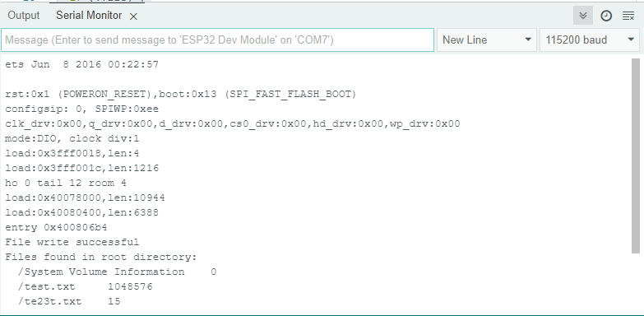Click the 'load:0x3fff0018,len:4' line

tap(72, 154)
